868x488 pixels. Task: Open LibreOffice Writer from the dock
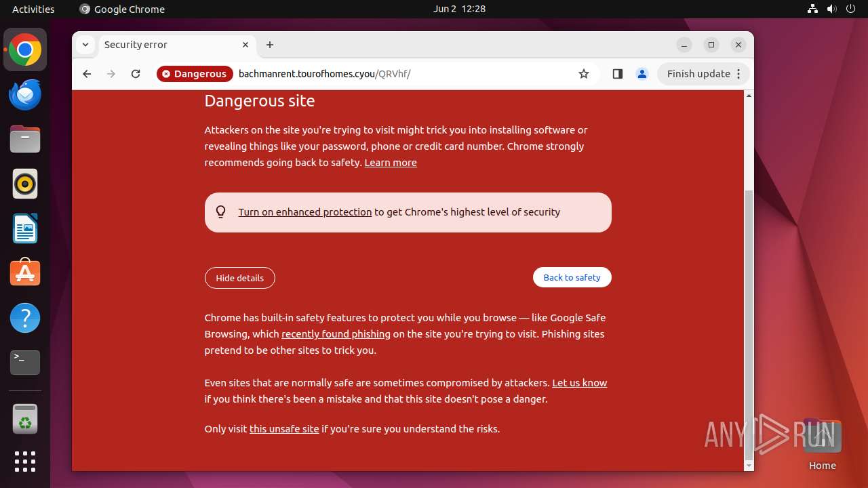coord(25,228)
